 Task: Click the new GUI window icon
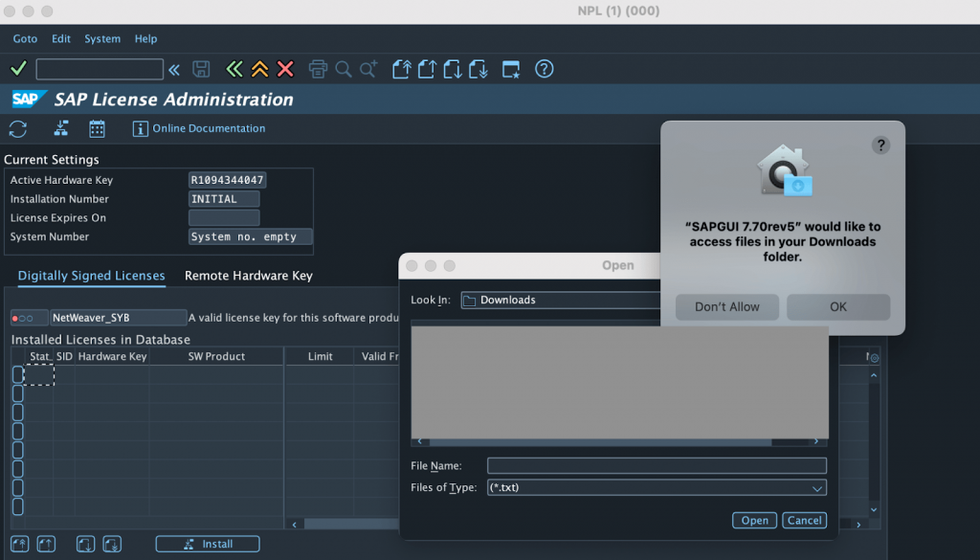pyautogui.click(x=511, y=69)
